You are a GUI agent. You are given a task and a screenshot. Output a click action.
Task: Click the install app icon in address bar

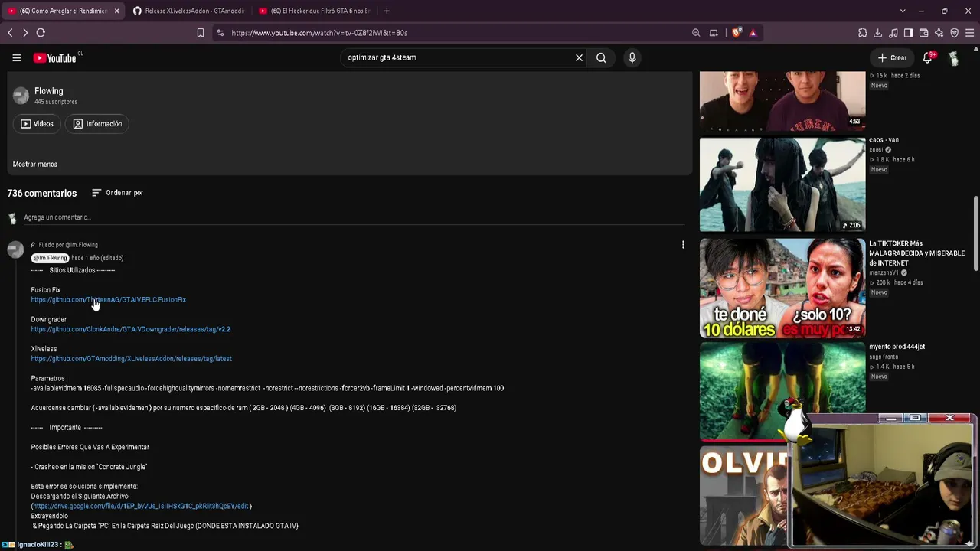714,33
